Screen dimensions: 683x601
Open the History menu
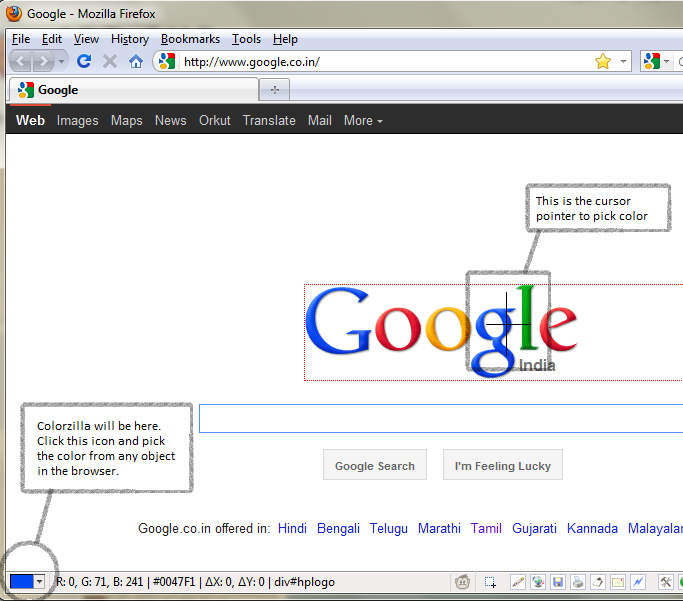[x=130, y=39]
